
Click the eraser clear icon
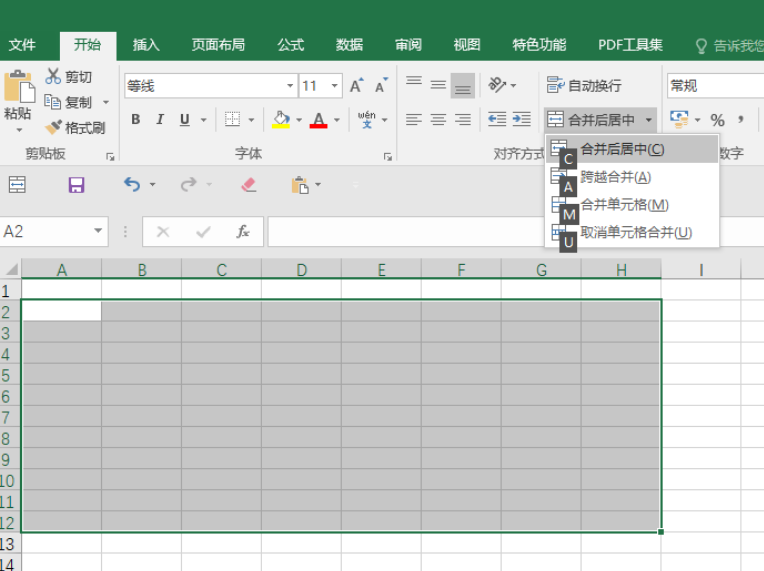(248, 185)
